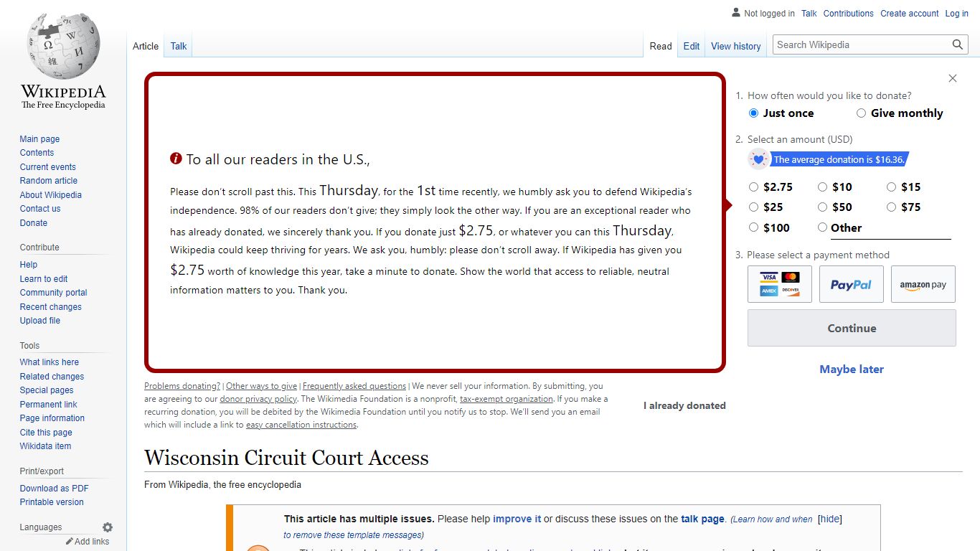Go to Main page in sidebar
The height and width of the screenshot is (551, 980).
coord(39,139)
